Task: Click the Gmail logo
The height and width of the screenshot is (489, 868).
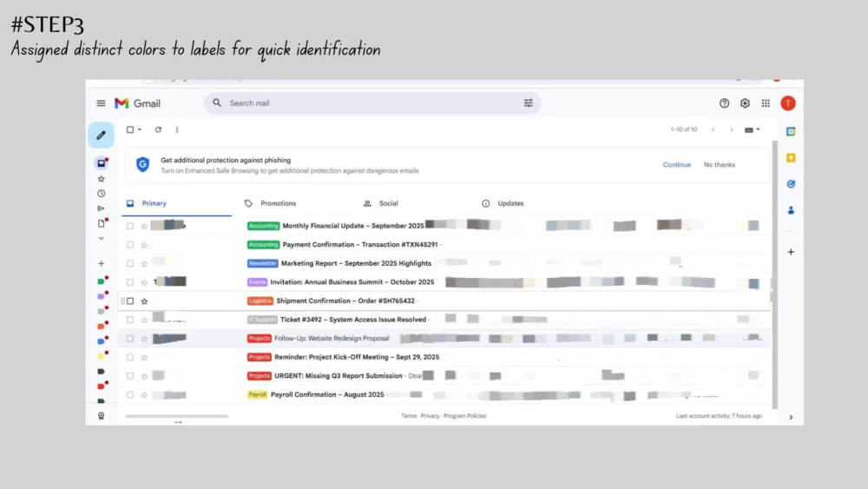Action: click(x=137, y=103)
